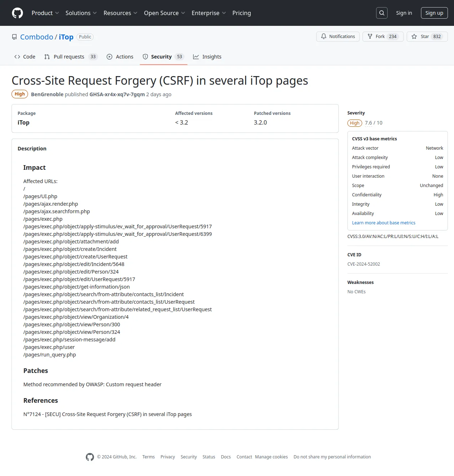The height and width of the screenshot is (476, 454).
Task: Open the footer Docs link
Action: [x=226, y=457]
